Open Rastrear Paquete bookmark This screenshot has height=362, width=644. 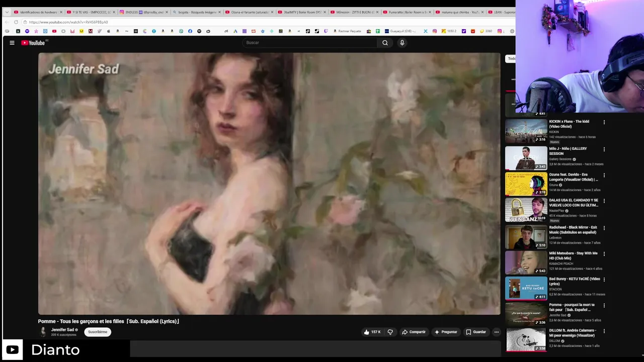(347, 31)
